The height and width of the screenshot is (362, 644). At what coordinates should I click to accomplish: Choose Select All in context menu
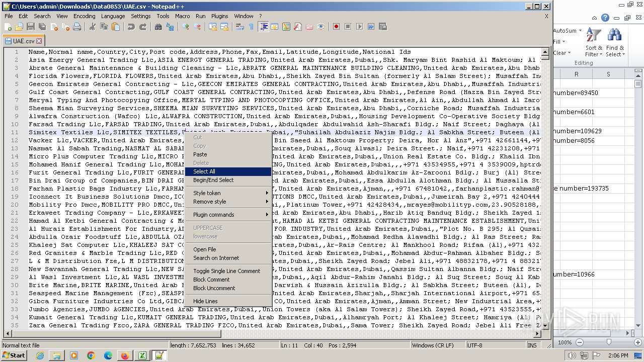pos(228,171)
